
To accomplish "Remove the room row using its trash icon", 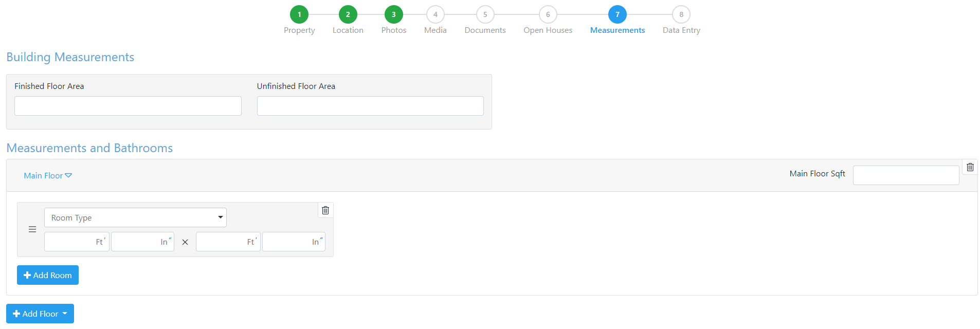I will click(x=325, y=210).
